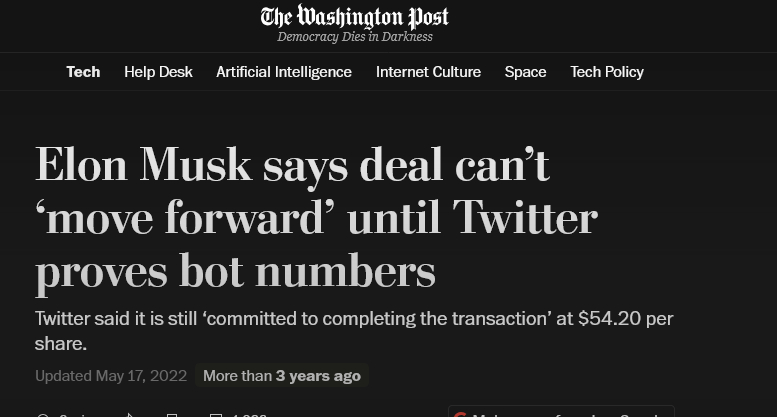Click The Washington Post logo
Screen dimensions: 777x417
click(354, 16)
